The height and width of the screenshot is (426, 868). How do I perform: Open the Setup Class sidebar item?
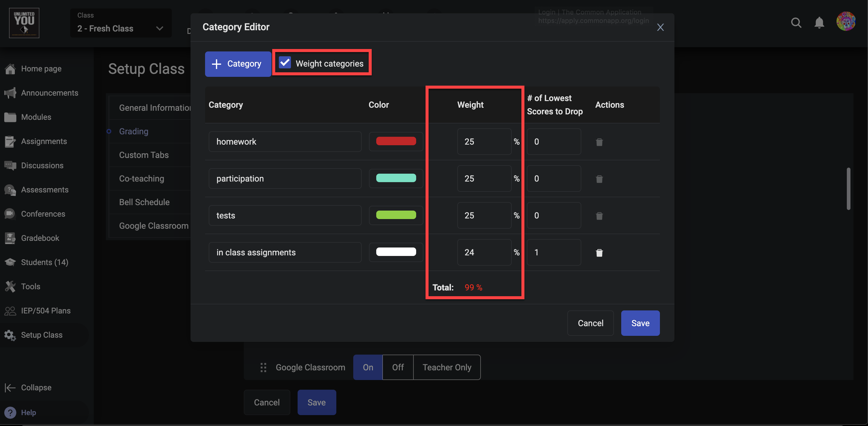(41, 335)
